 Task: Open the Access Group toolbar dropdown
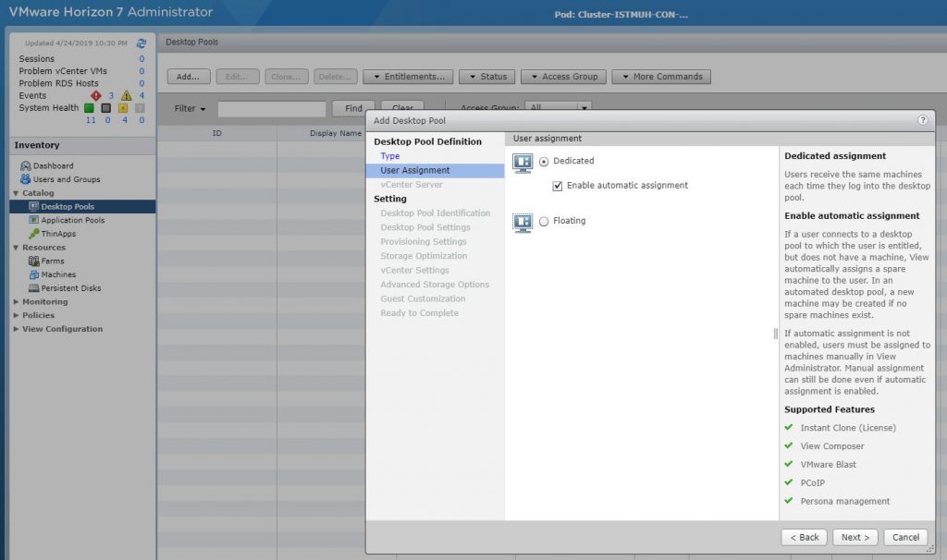(x=564, y=77)
